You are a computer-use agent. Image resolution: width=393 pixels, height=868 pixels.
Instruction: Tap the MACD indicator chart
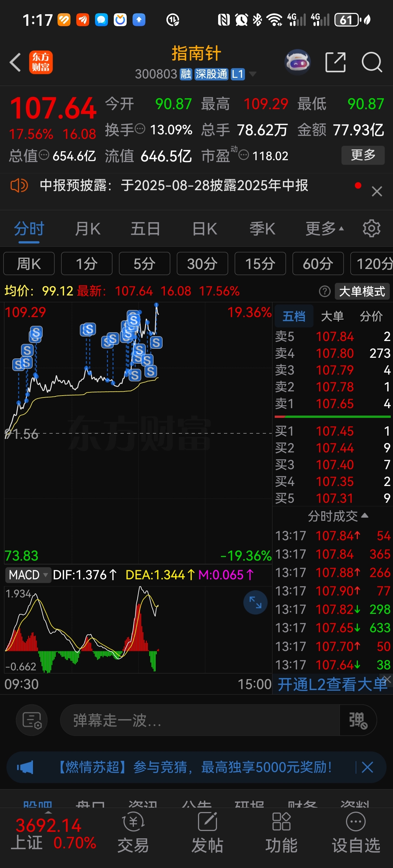pos(138,629)
